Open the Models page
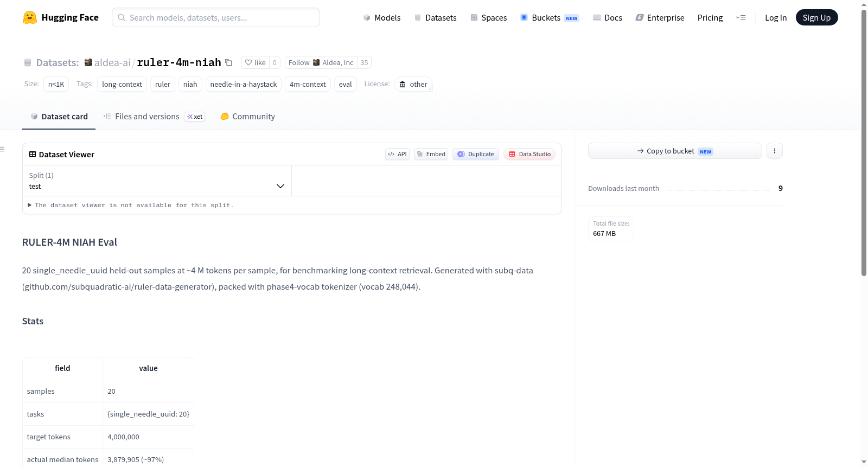Image resolution: width=868 pixels, height=467 pixels. coord(382,17)
